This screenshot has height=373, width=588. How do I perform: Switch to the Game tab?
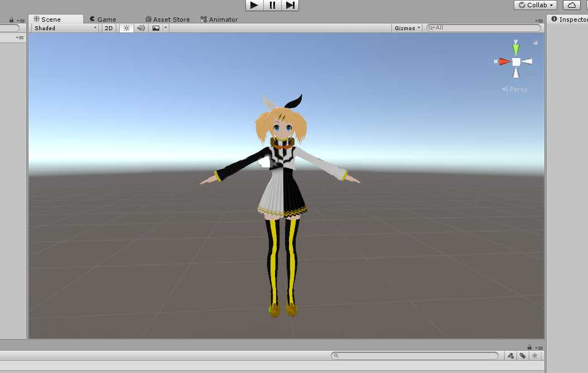[103, 19]
